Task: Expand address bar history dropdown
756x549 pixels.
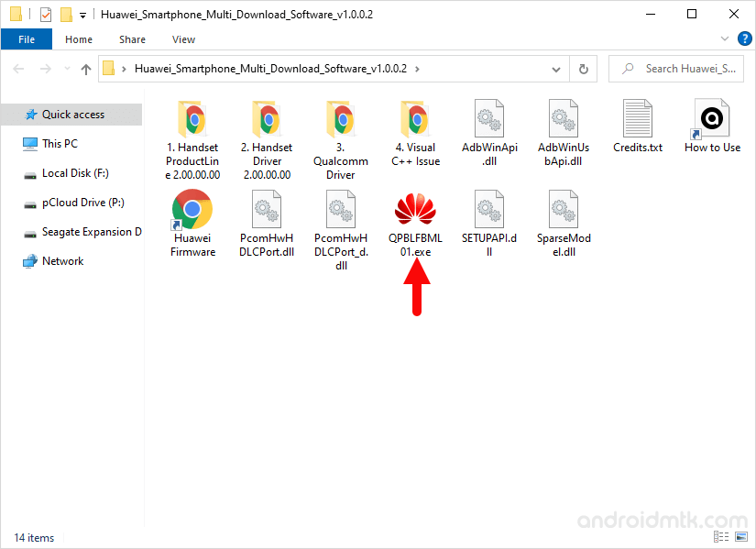Action: coord(556,69)
